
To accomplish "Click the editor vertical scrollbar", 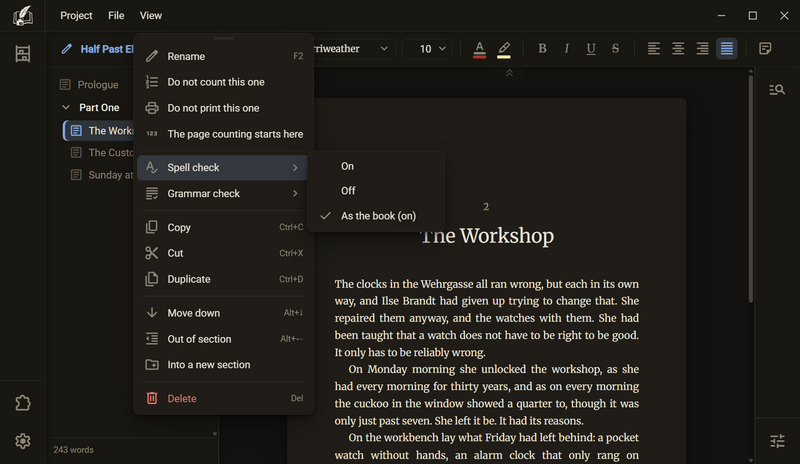I will 751,189.
